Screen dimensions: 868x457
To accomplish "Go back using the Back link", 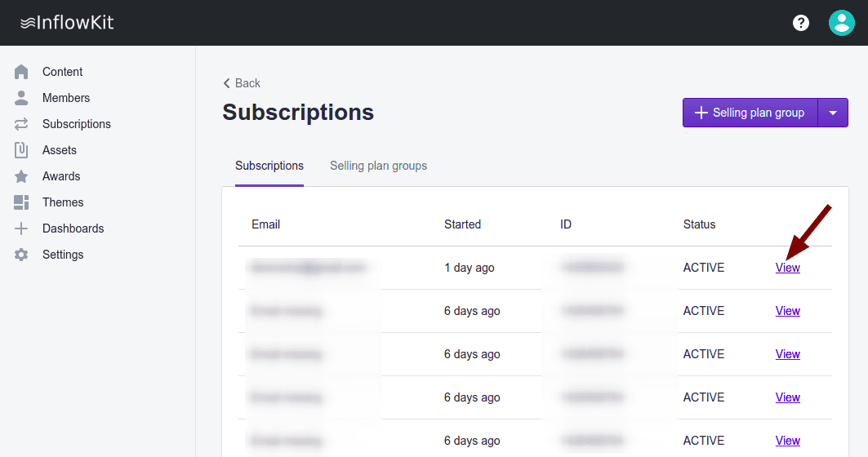I will [242, 83].
